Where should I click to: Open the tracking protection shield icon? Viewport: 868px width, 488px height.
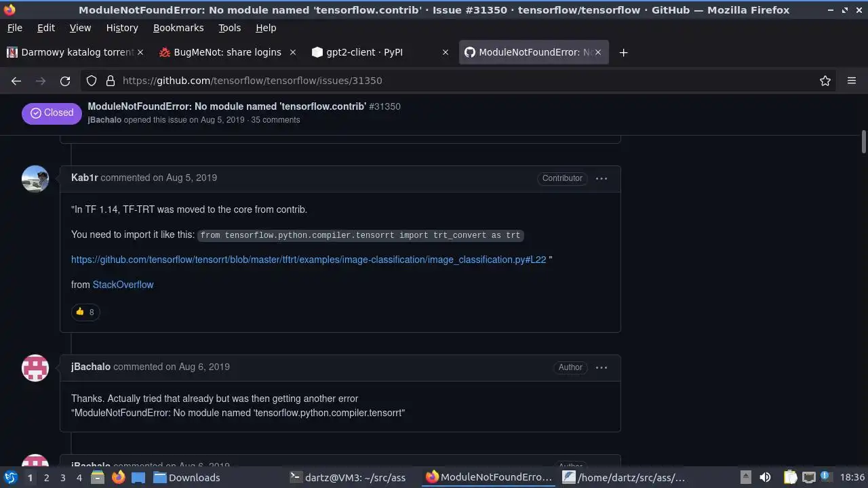pos(92,81)
